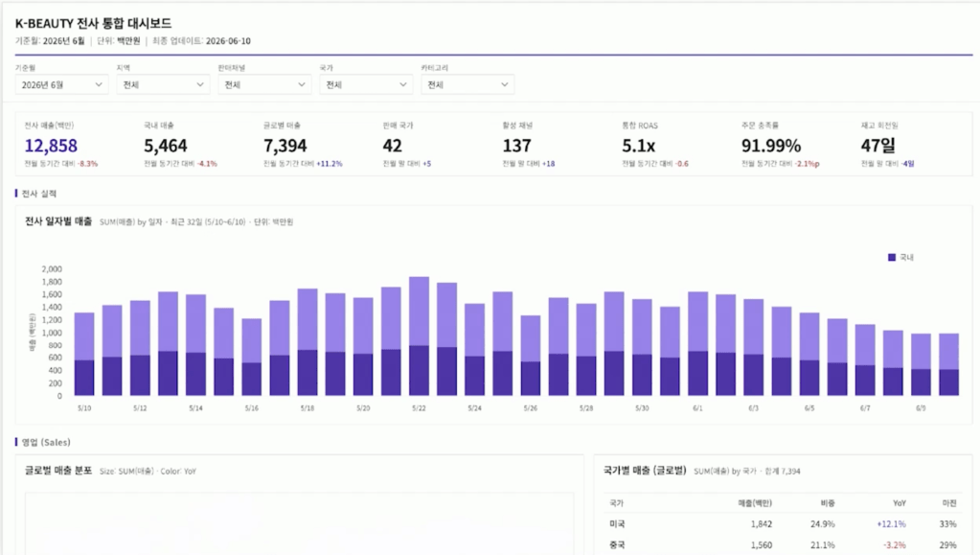Select the 중국 row in country table

click(x=783, y=545)
